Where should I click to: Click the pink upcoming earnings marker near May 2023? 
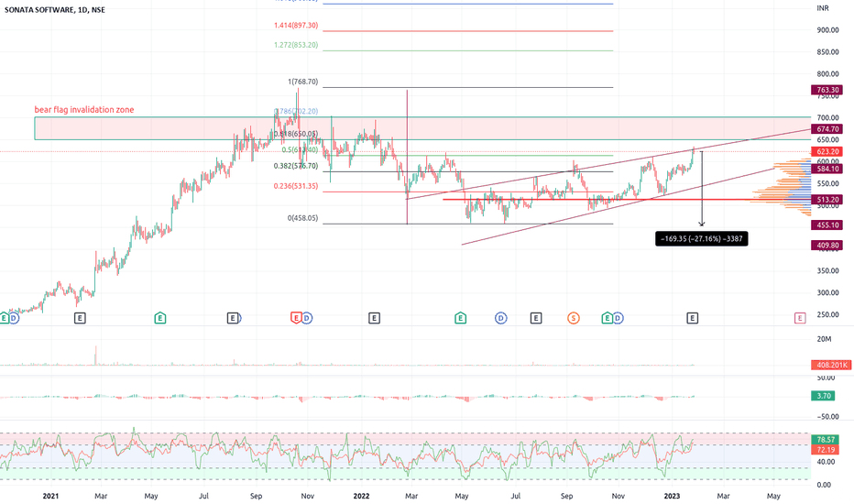click(x=800, y=318)
